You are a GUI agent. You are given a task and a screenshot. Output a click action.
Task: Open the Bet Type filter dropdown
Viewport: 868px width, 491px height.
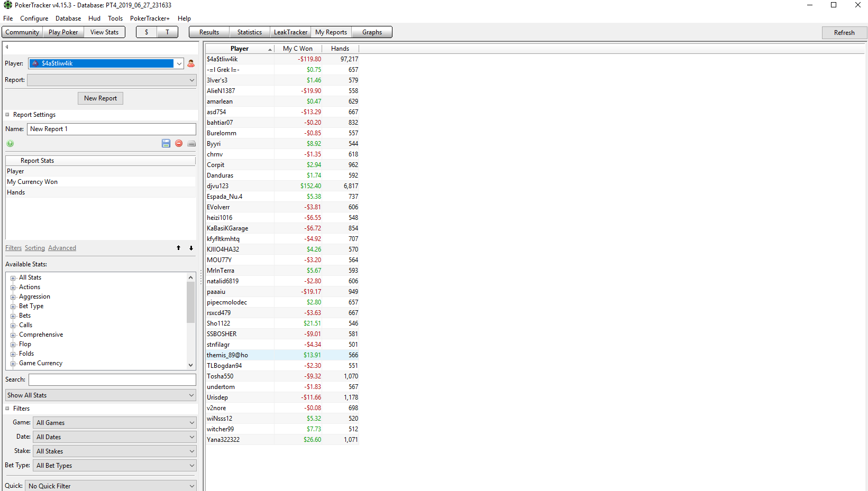tap(115, 466)
